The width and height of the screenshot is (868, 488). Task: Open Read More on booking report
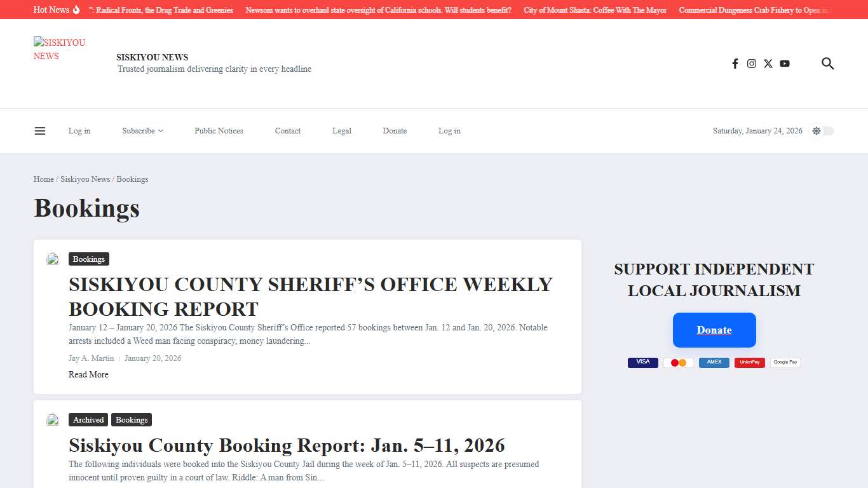(x=88, y=374)
